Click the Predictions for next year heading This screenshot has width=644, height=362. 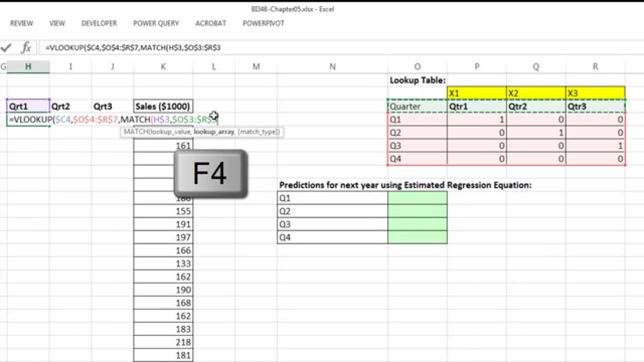point(405,185)
